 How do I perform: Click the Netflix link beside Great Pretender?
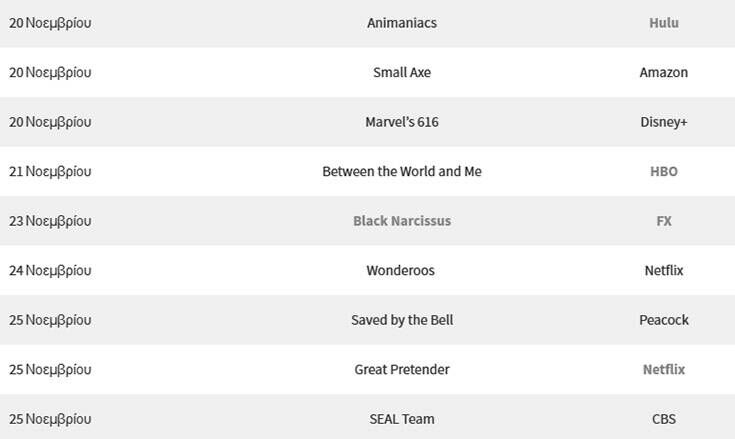click(x=663, y=370)
